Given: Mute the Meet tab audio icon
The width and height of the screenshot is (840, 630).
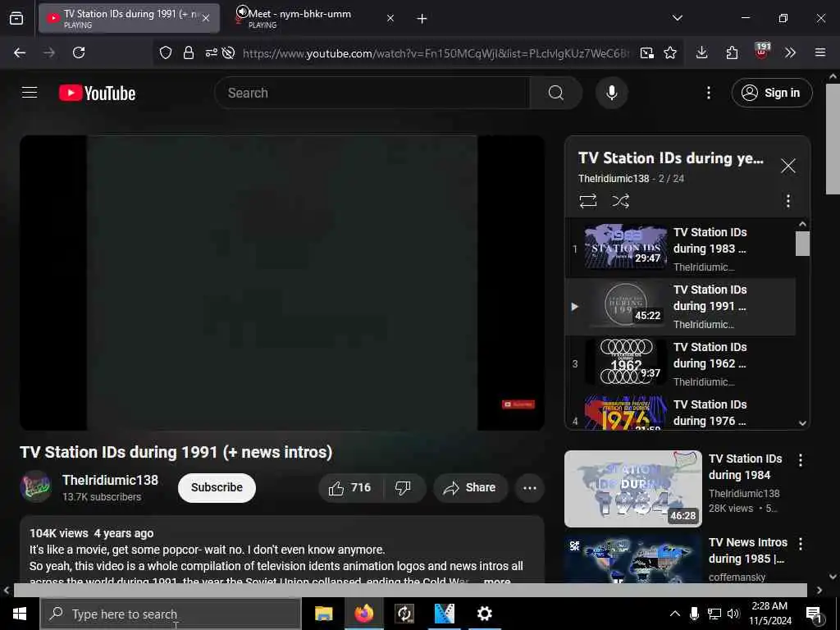Looking at the screenshot, I should 242,11.
